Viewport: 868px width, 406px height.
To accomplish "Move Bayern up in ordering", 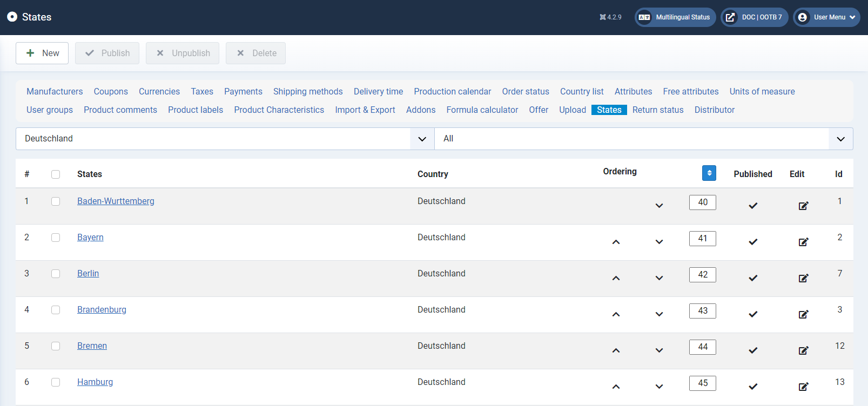I will pos(616,242).
